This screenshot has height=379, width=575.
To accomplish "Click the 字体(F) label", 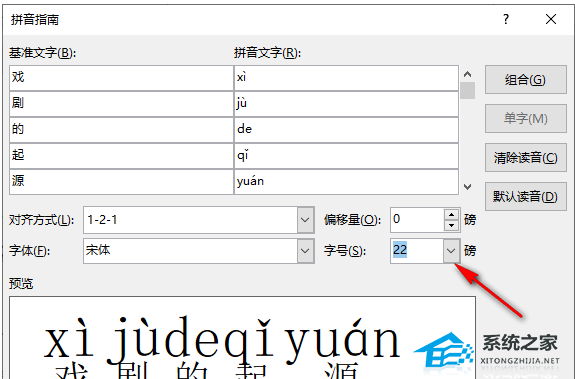I will point(29,251).
